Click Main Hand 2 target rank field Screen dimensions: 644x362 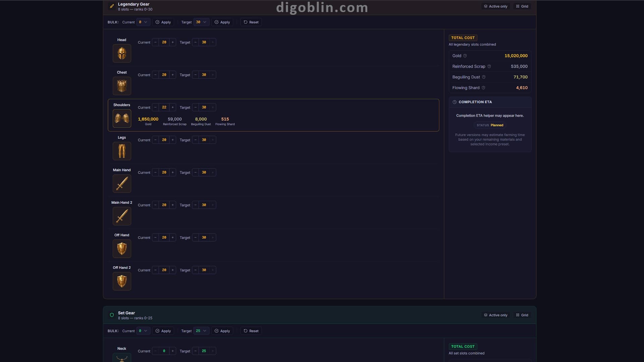tap(204, 205)
